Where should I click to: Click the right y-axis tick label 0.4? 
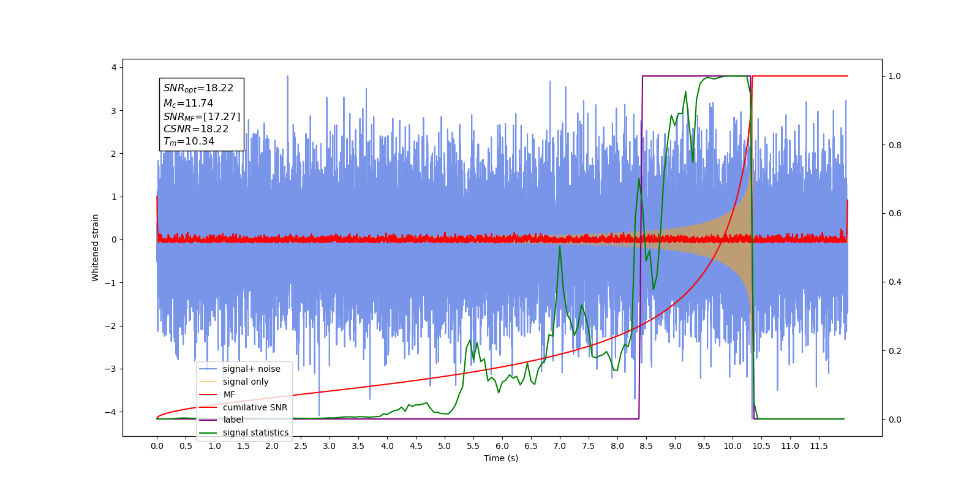[895, 282]
